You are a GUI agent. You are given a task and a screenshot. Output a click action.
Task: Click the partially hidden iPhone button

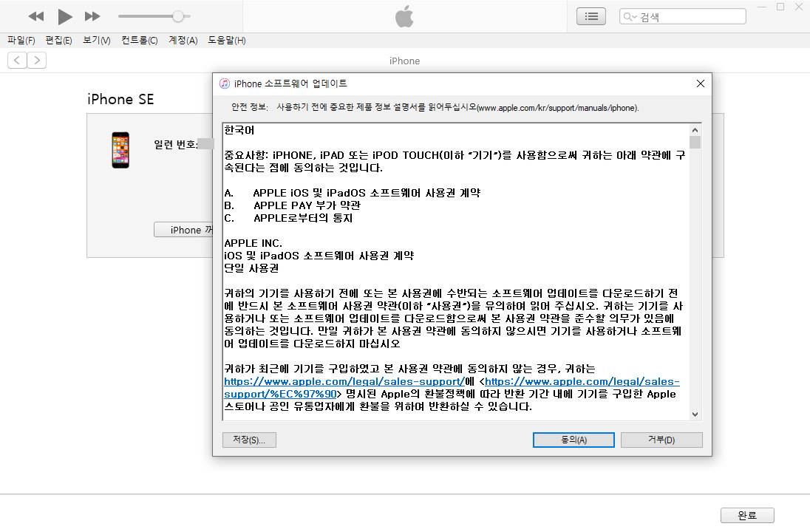click(x=183, y=230)
